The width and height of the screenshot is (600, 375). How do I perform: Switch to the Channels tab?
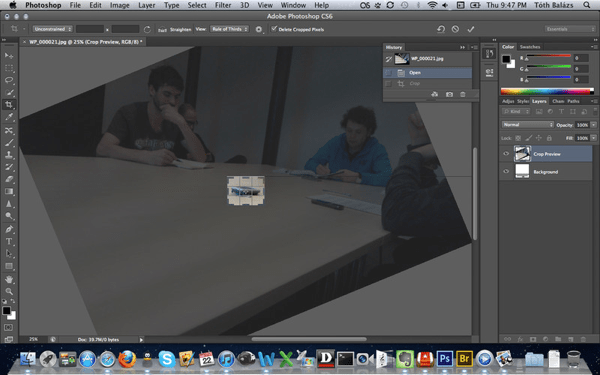click(558, 101)
